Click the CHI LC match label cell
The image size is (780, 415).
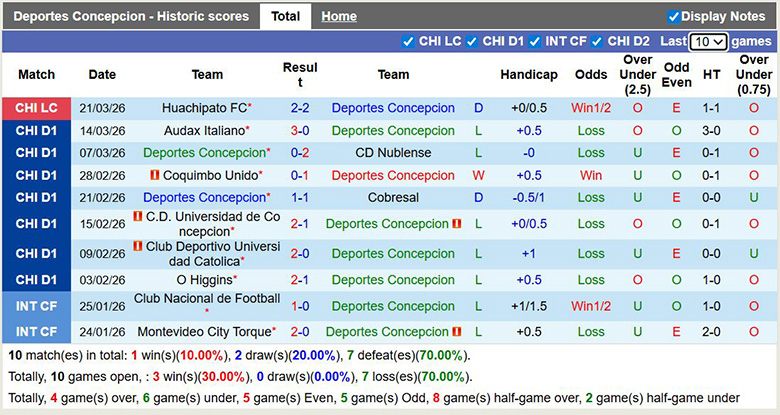tap(36, 108)
